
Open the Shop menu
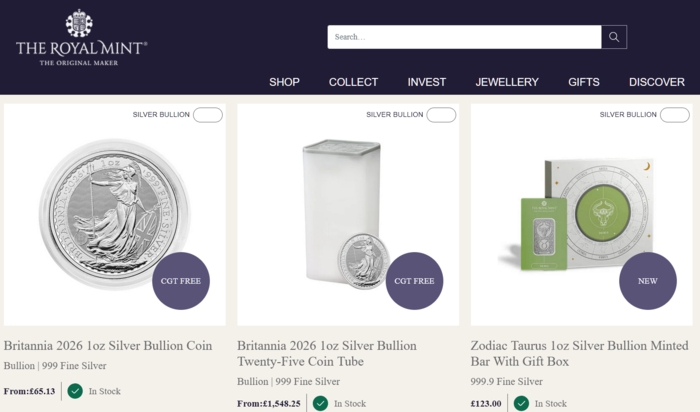284,82
